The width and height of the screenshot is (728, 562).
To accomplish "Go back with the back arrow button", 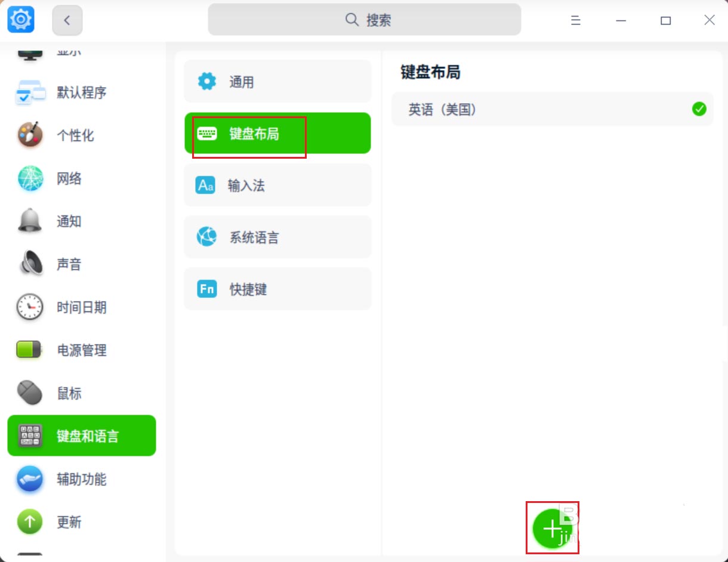I will click(67, 20).
